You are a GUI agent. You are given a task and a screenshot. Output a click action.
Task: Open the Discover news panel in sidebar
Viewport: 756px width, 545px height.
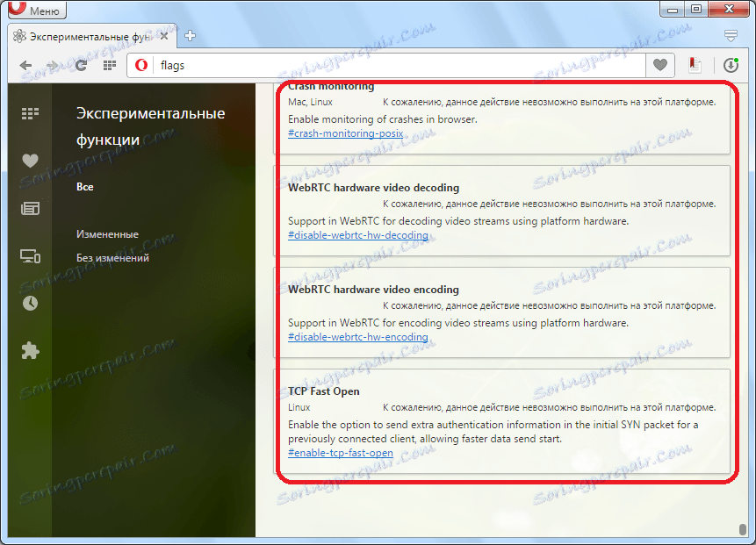click(30, 208)
